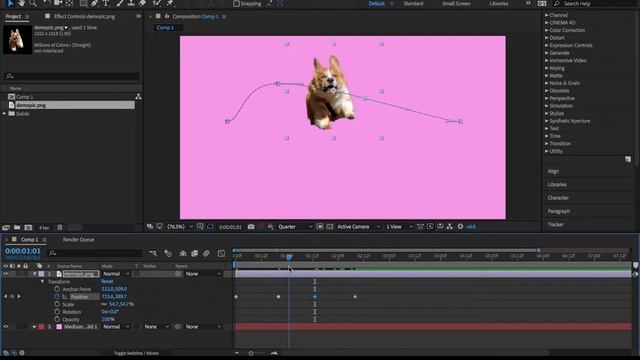Expand the Color Correction effects category
The image size is (640, 360).
click(547, 30)
